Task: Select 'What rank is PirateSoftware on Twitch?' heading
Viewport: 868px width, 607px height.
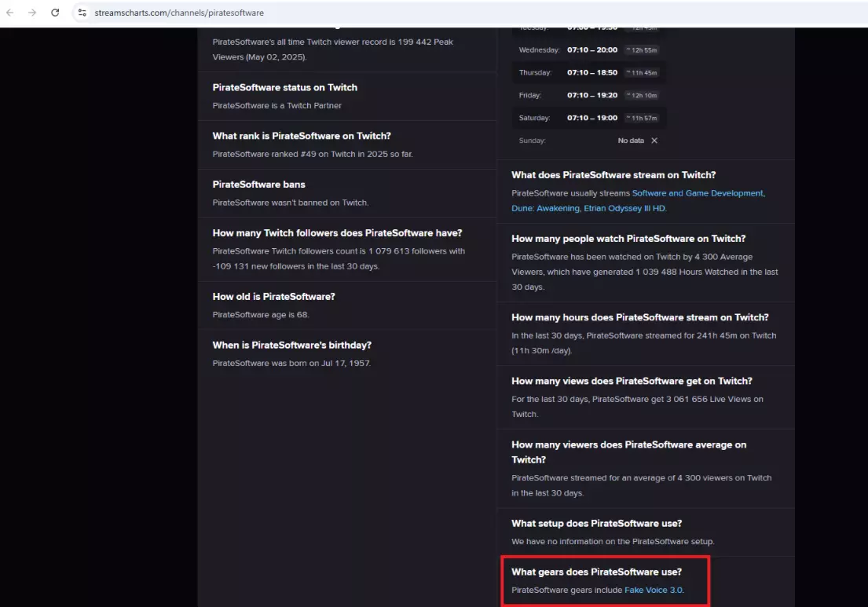Action: (x=302, y=136)
